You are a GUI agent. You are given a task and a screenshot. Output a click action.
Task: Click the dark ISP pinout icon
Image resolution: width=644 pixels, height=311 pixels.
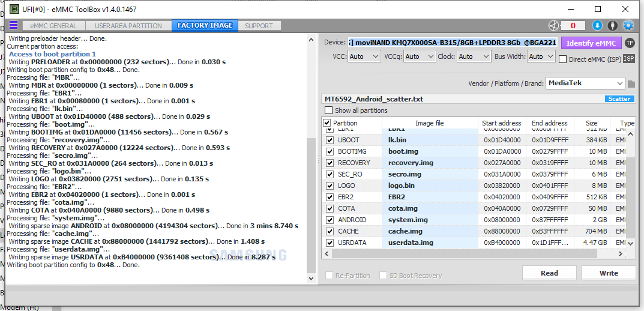(x=629, y=59)
